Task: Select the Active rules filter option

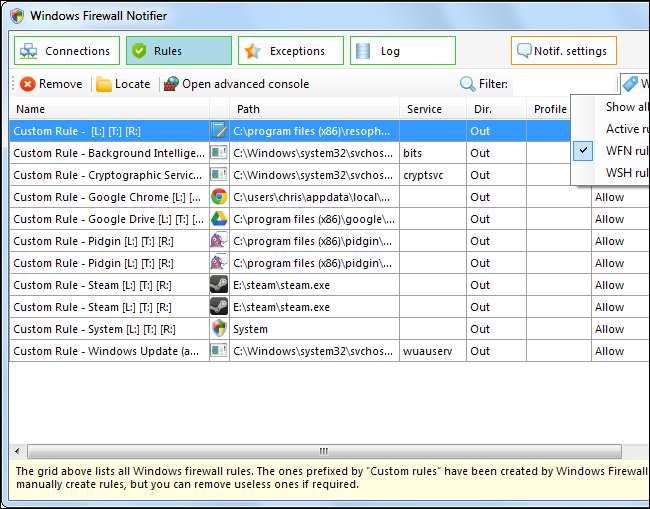Action: pos(626,129)
